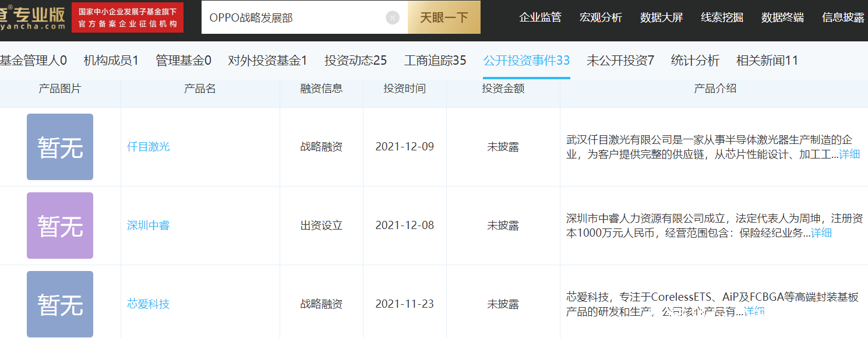Open the 仟目激光 product link
The image size is (868, 338).
tap(149, 146)
